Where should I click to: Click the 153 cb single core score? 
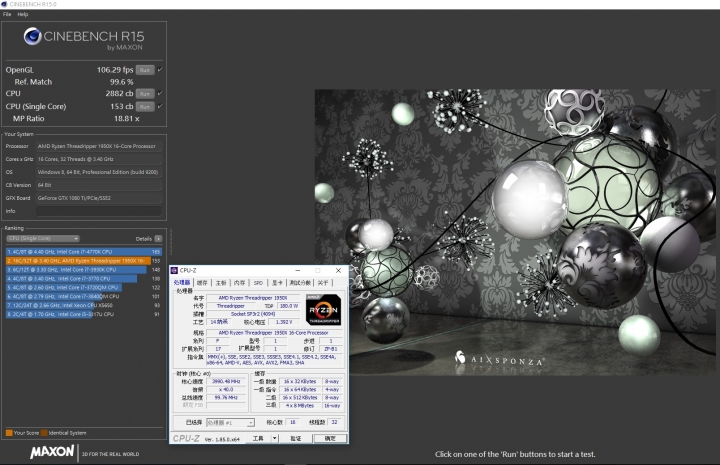(122, 106)
